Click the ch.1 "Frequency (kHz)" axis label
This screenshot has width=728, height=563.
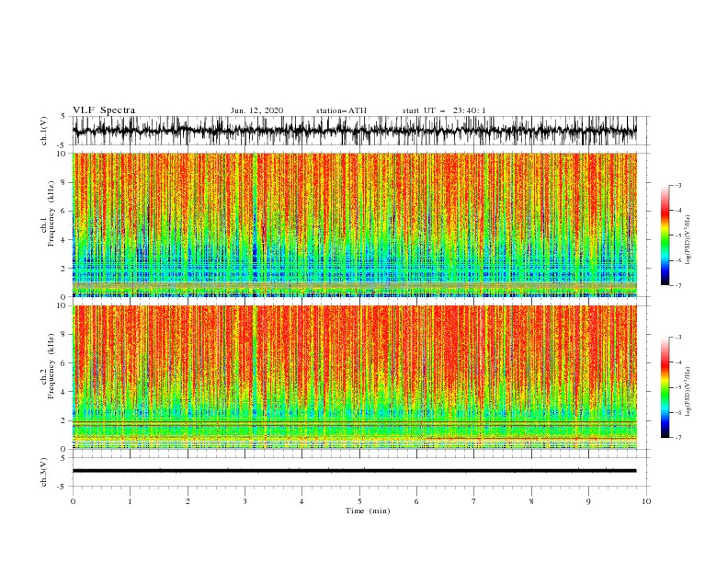coord(51,214)
